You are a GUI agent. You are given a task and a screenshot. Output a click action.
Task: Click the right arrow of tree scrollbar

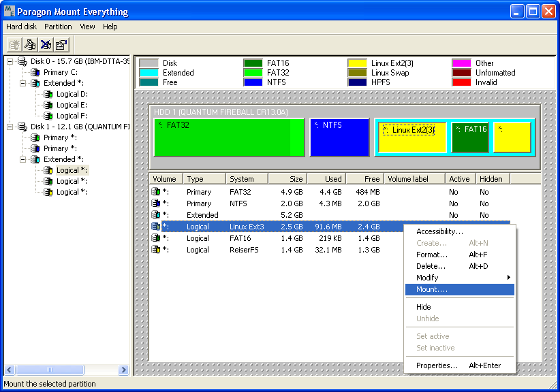tap(123, 370)
